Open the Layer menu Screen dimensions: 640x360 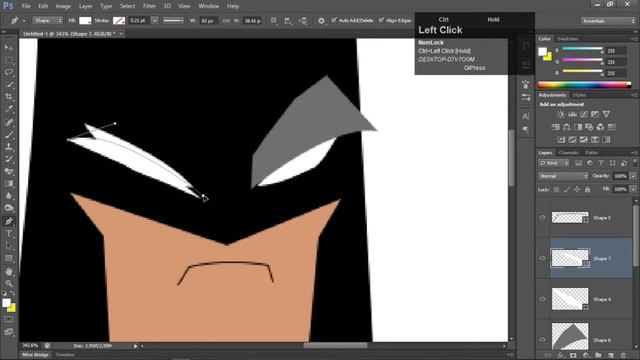[85, 6]
